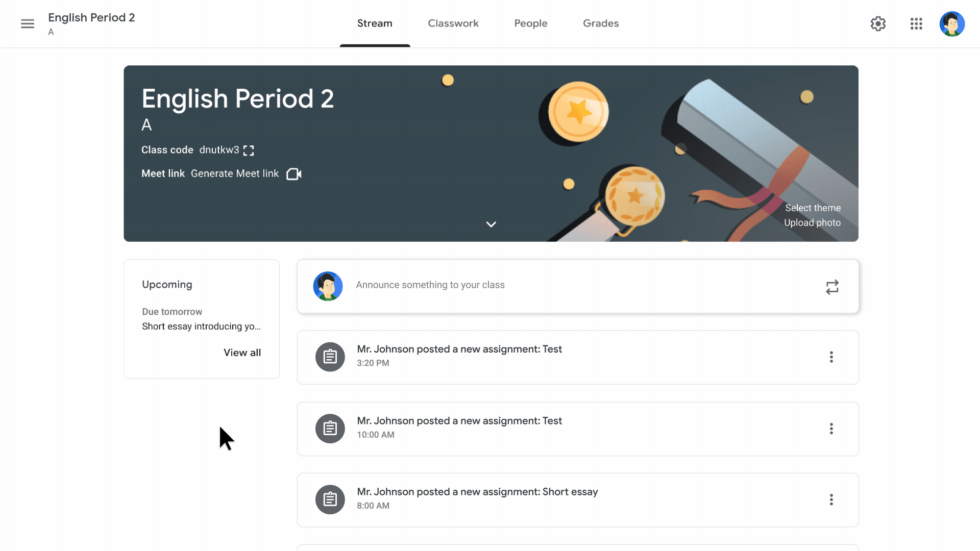
Task: Expand the class banner chevron downward arrow
Action: (x=491, y=224)
